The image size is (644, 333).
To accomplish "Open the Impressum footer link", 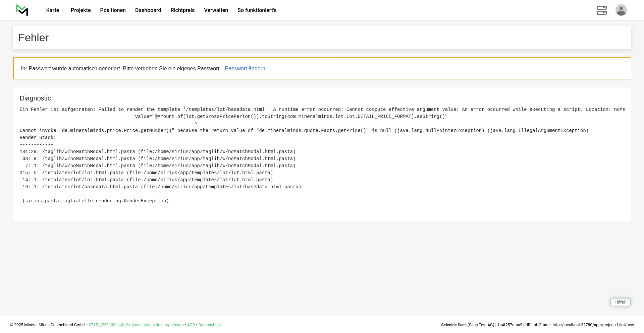I will (173, 325).
